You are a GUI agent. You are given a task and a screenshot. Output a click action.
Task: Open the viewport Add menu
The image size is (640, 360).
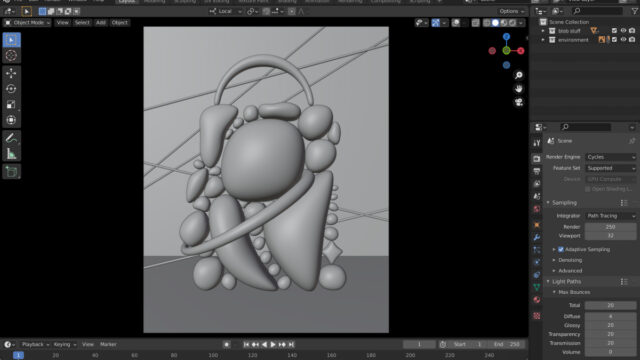pos(101,22)
